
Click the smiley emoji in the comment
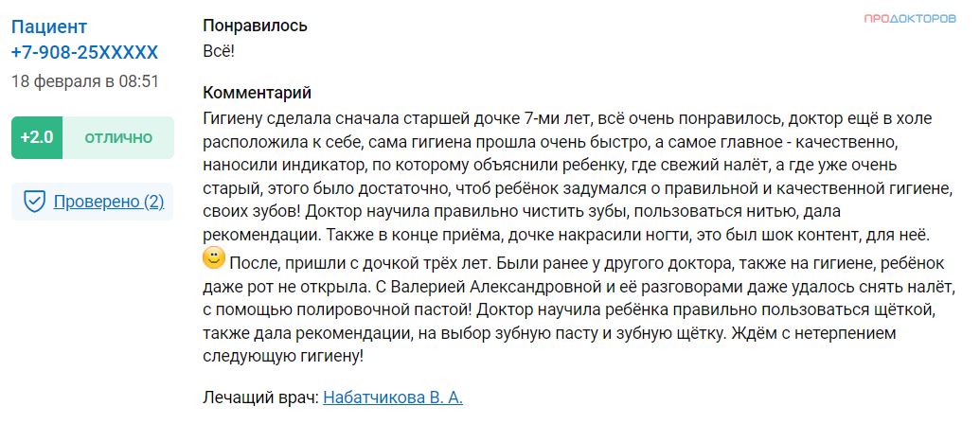(214, 258)
